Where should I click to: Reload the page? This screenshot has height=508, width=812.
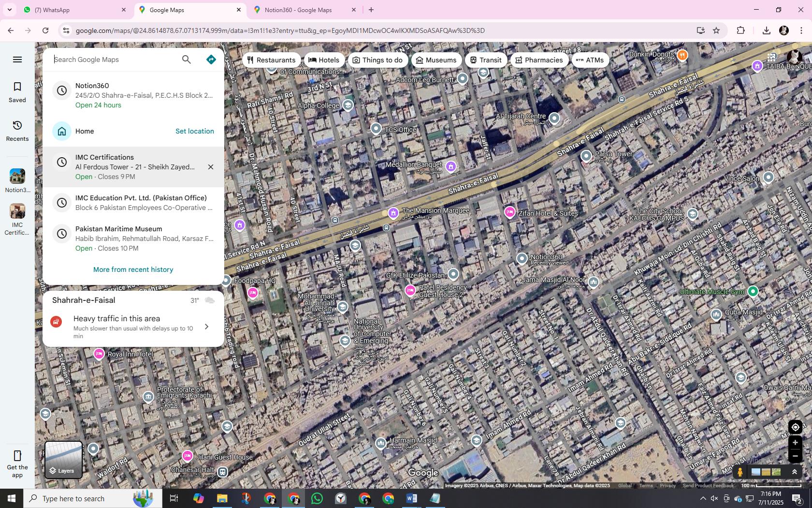(x=45, y=30)
